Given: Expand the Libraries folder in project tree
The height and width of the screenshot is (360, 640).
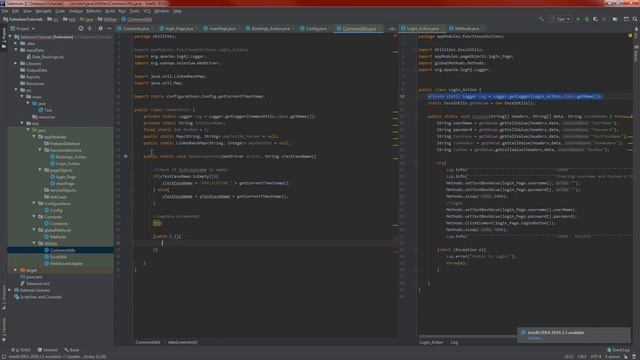Looking at the screenshot, I should tap(16, 63).
